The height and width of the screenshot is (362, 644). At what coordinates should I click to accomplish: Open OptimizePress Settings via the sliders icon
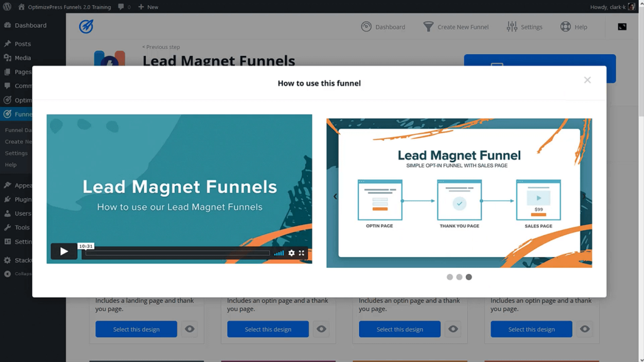click(x=511, y=26)
